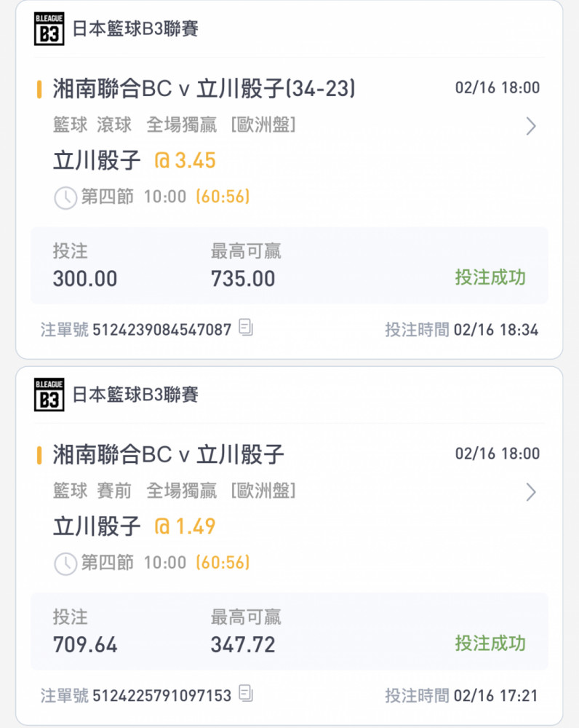This screenshot has width=579, height=728.
Task: Click clock icon beside 第四節 in first slip
Action: (65, 198)
